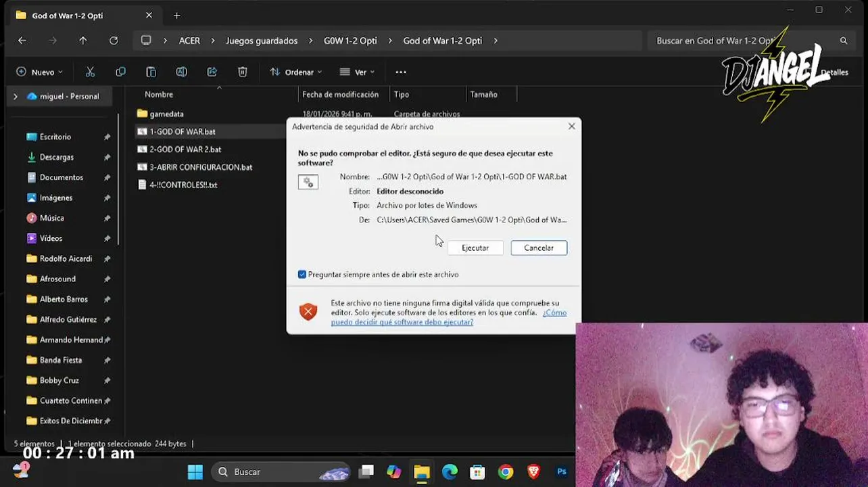This screenshot has width=868, height=487.
Task: Open Alberto Barros folder in sidebar
Action: pos(64,299)
